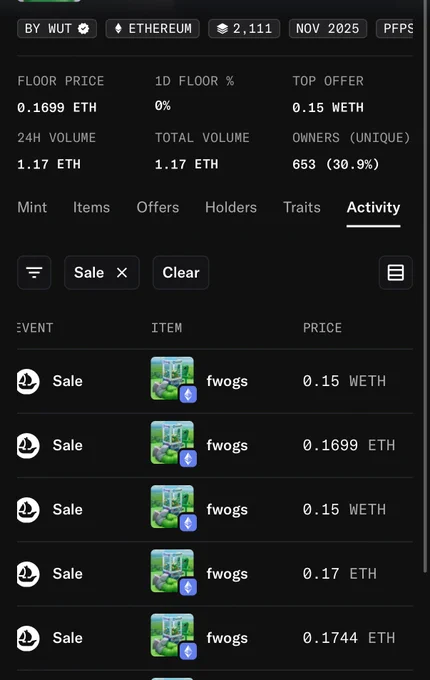Image resolution: width=430 pixels, height=680 pixels.
Task: Open the Offers tab
Action: tap(158, 207)
